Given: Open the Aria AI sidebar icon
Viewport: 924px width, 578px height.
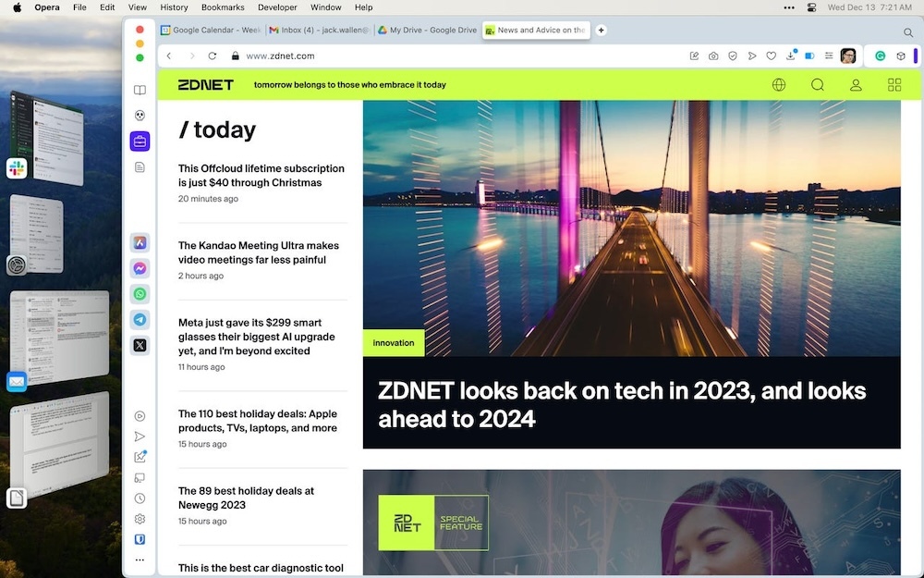Looking at the screenshot, I should tap(140, 242).
